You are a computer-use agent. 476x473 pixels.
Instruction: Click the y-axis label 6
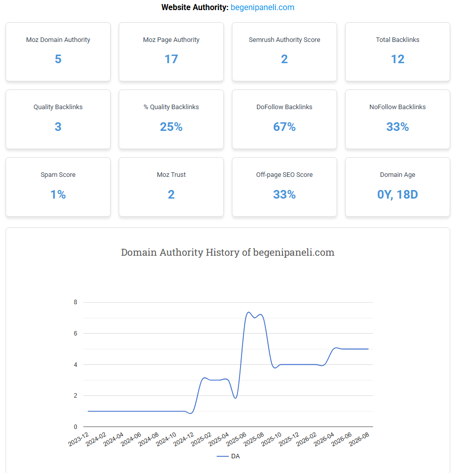click(75, 334)
